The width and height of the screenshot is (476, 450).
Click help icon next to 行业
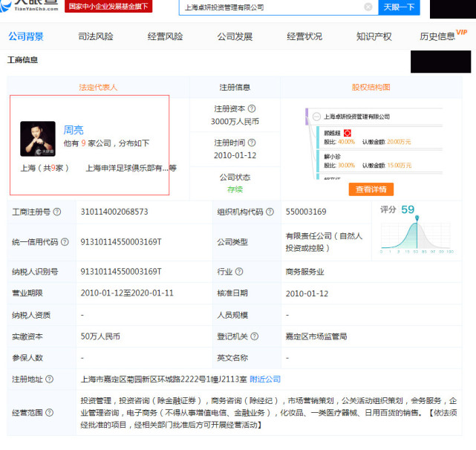(x=239, y=272)
